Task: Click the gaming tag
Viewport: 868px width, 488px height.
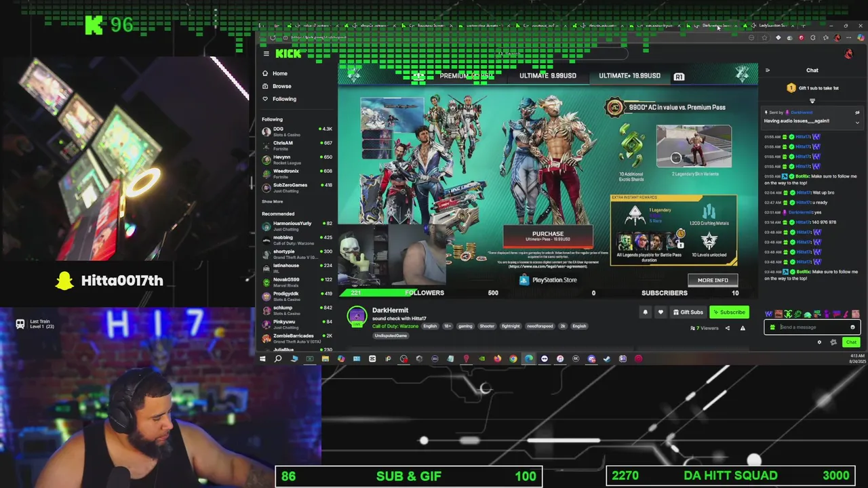Action: [465, 326]
